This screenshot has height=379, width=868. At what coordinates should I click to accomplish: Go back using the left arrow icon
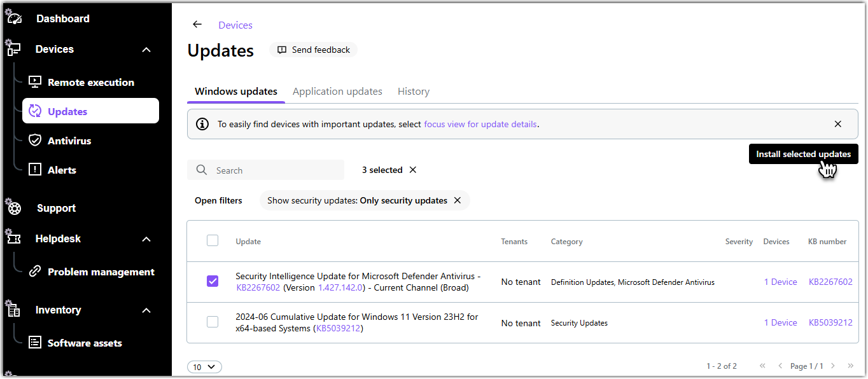click(197, 25)
